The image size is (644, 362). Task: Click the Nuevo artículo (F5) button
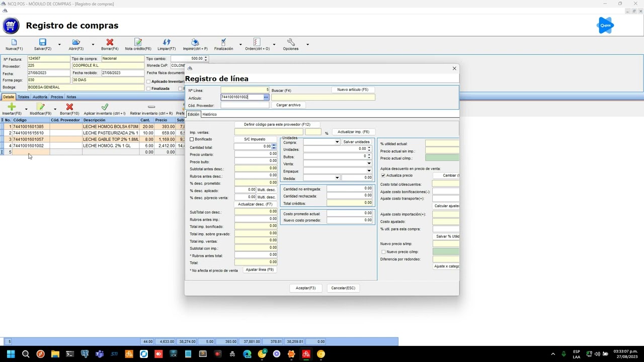[353, 89]
